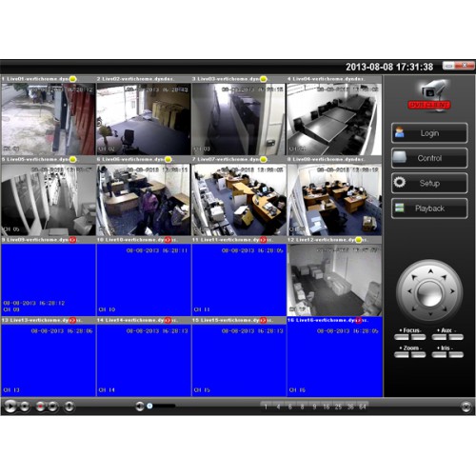Click the red indicator on Live14 header
476x476 pixels.
pyautogui.click(x=168, y=320)
